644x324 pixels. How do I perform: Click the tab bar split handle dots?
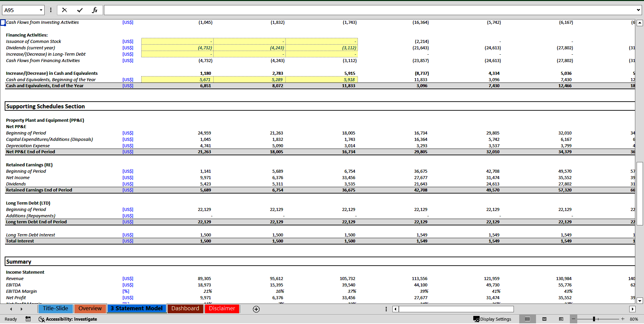pos(386,309)
